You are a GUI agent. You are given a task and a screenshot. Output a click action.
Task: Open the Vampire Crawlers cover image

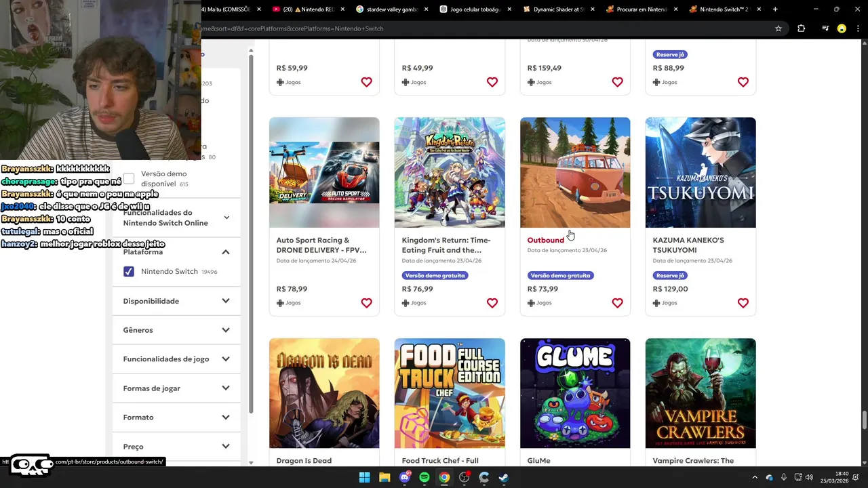point(701,393)
